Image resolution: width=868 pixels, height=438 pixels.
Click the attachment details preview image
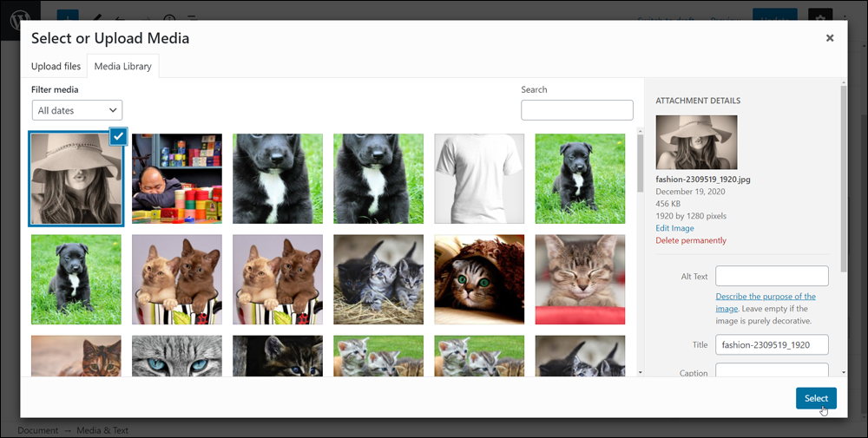696,142
